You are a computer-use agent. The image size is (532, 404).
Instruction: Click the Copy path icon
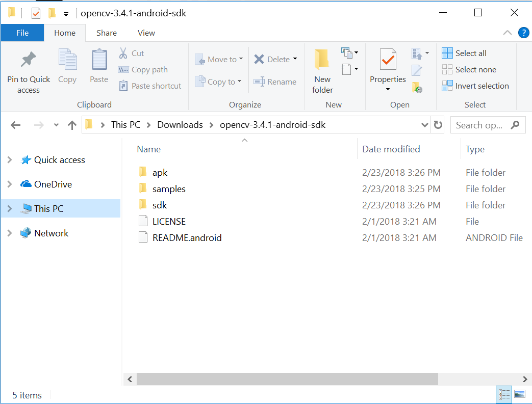[123, 69]
